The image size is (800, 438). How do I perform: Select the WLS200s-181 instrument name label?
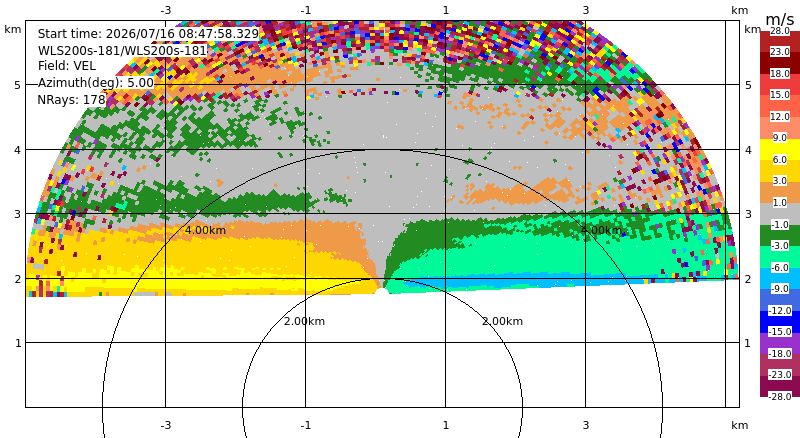point(122,51)
